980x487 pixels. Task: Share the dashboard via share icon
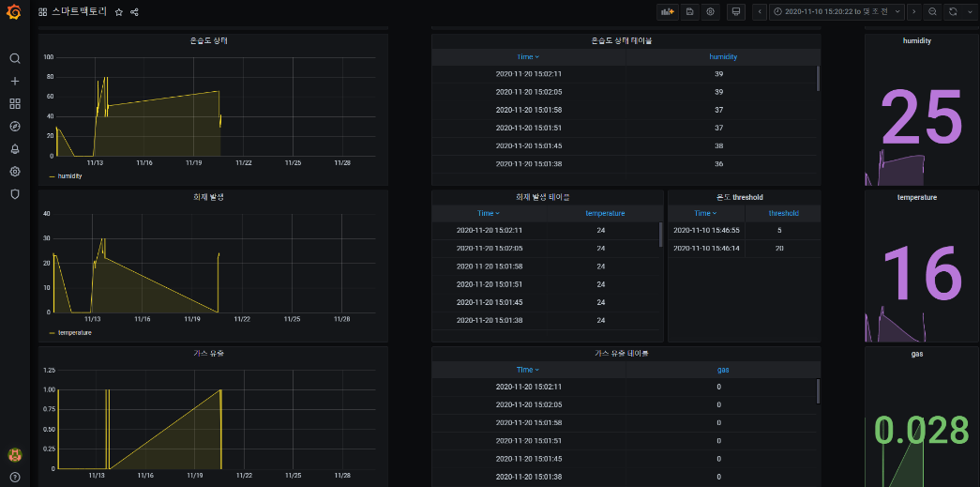coord(134,12)
